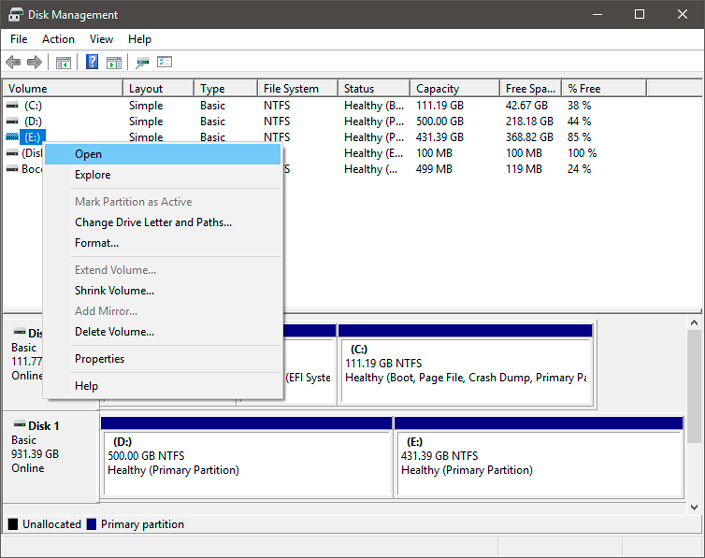Click the Connect/Rescan disk toolbar icon
705x558 pixels.
pos(143,62)
